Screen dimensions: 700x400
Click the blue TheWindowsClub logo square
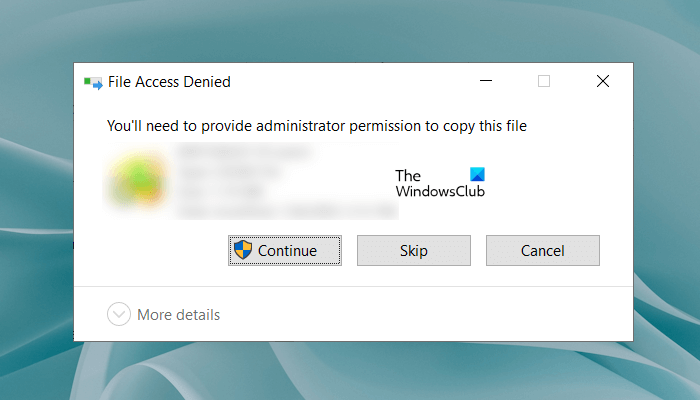click(477, 174)
